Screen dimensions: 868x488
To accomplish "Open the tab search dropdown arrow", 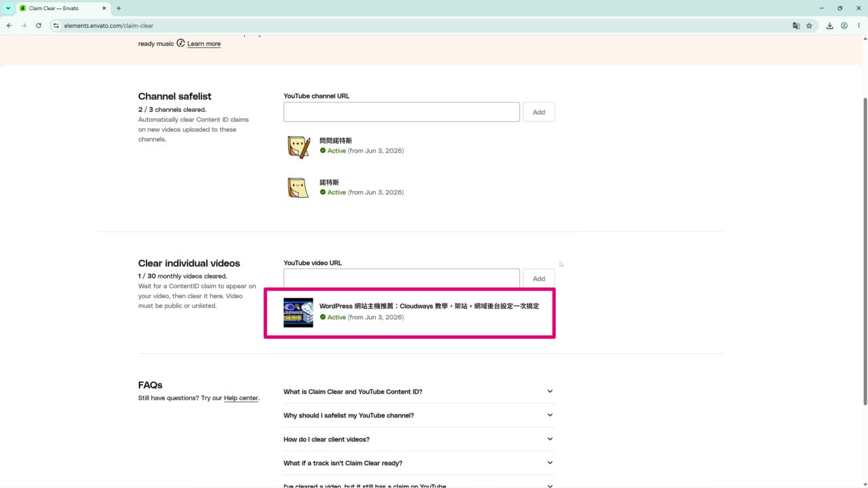I will click(8, 8).
